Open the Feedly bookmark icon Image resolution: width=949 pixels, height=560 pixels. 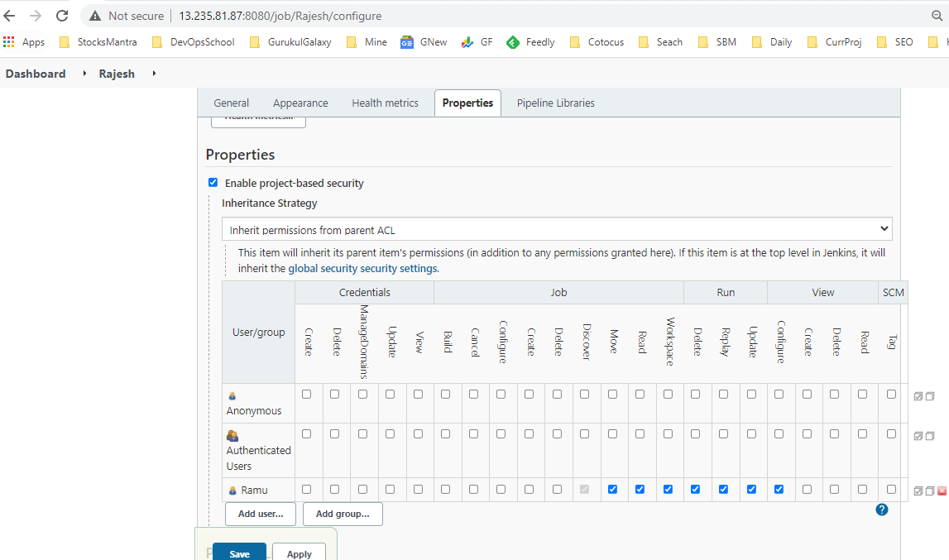[x=515, y=41]
